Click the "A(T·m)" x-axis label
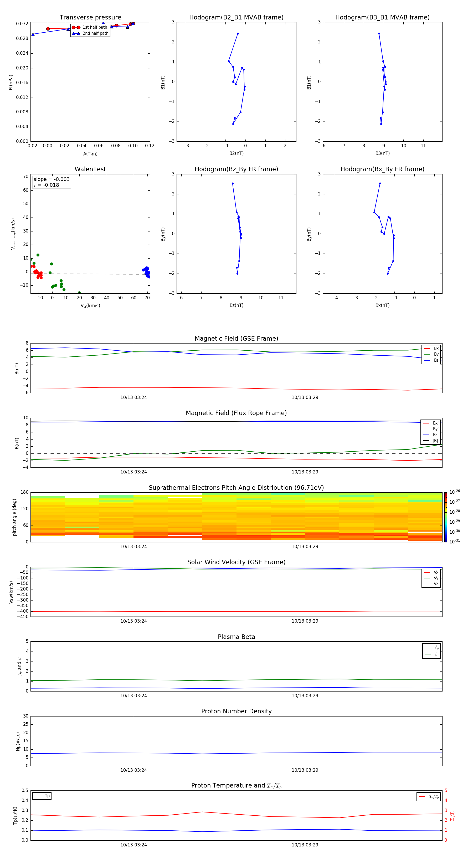Viewport: 473px width, 868px height. pyautogui.click(x=90, y=154)
